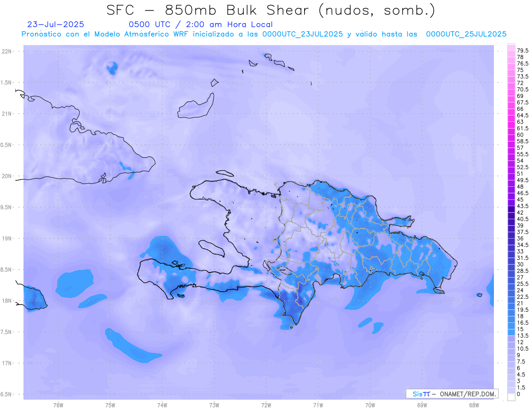Click the "43.5" value on the color scale
Viewport: 532px width, 411px height.
point(523,206)
